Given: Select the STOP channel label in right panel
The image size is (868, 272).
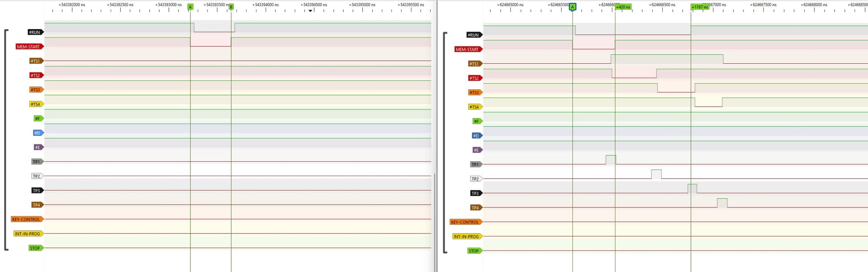Looking at the screenshot, I should [475, 251].
